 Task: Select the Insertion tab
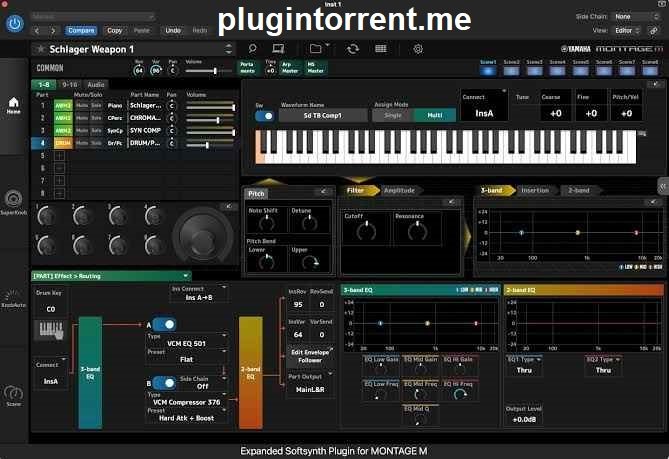535,190
